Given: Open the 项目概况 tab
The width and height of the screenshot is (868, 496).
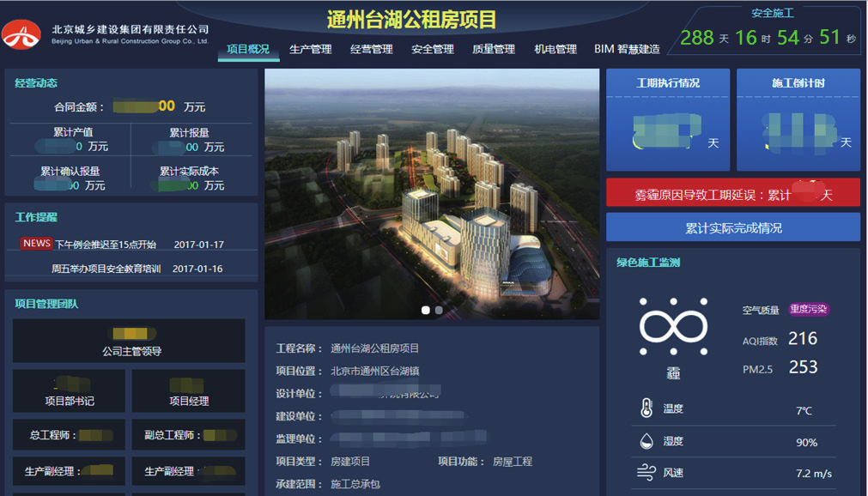Looking at the screenshot, I should (x=248, y=50).
